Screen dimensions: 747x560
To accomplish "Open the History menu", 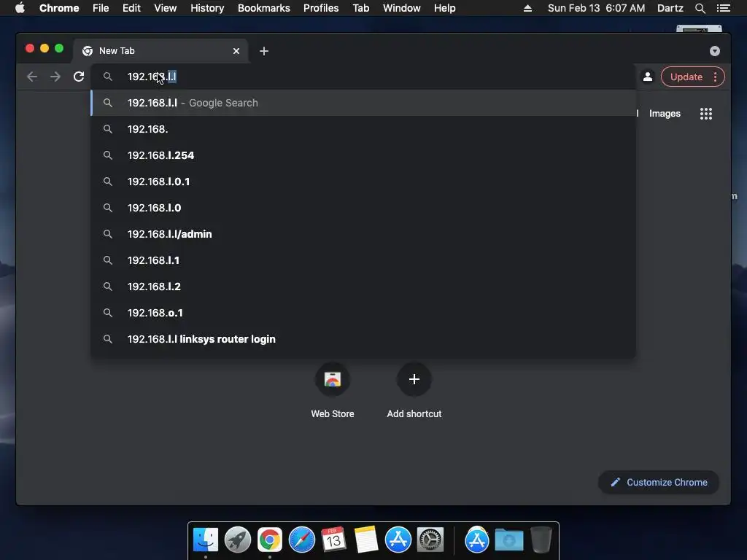I will click(x=207, y=8).
